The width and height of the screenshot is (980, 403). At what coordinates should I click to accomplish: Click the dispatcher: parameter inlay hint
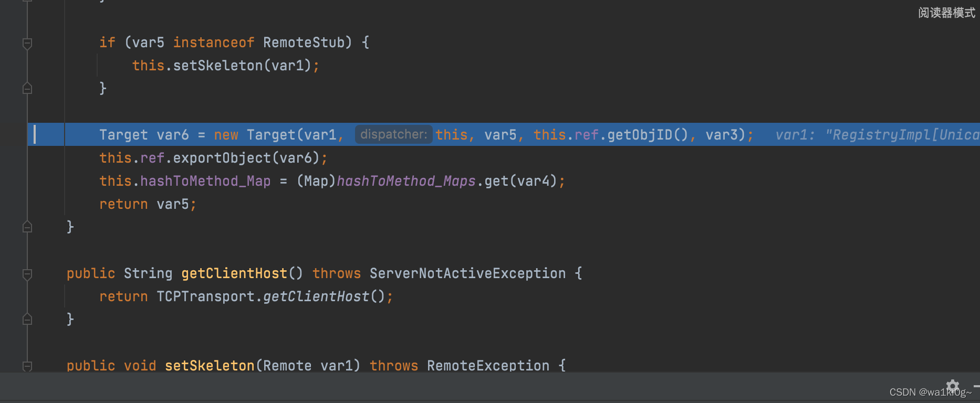coord(394,134)
